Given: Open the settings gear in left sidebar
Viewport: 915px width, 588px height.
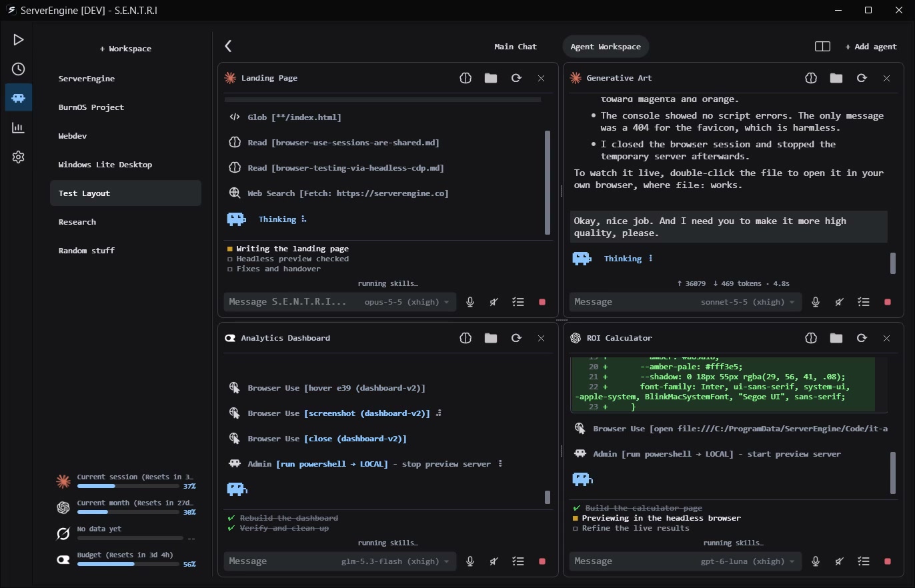Looking at the screenshot, I should 19,157.
